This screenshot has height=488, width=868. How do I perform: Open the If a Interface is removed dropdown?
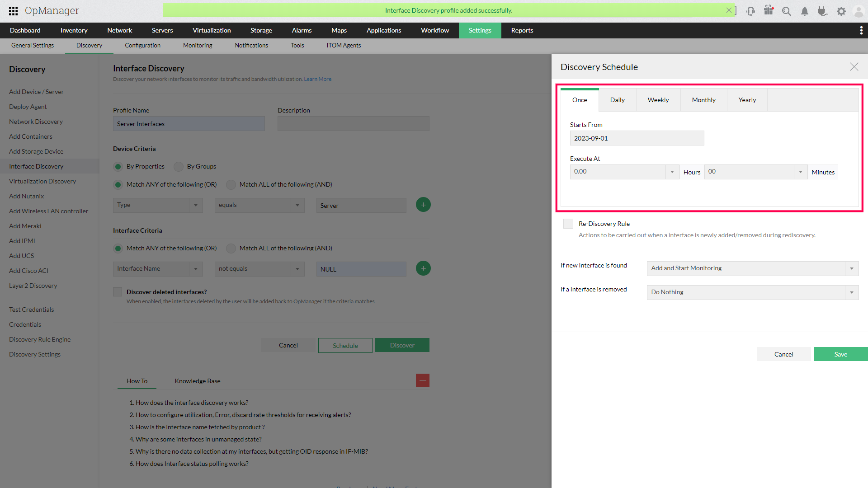[752, 292]
